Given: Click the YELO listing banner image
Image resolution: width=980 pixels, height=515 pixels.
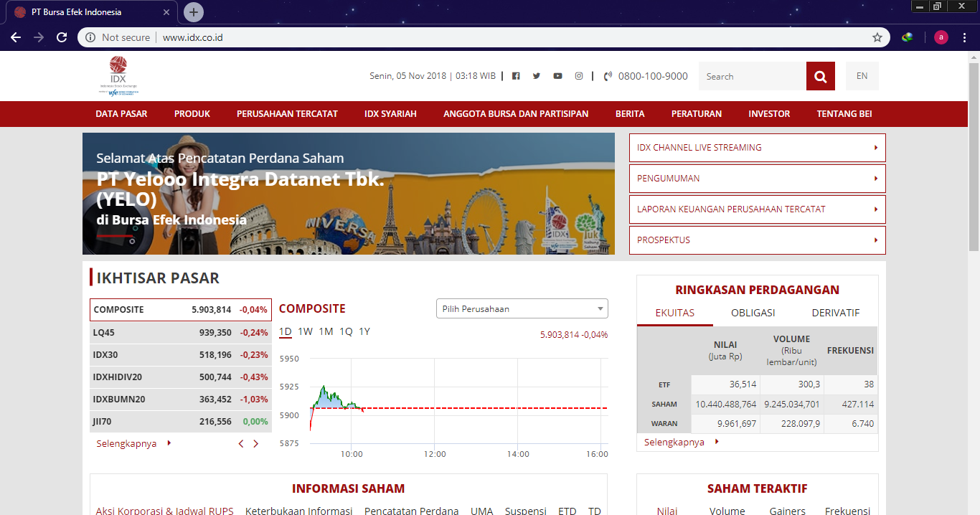Looking at the screenshot, I should tap(349, 194).
